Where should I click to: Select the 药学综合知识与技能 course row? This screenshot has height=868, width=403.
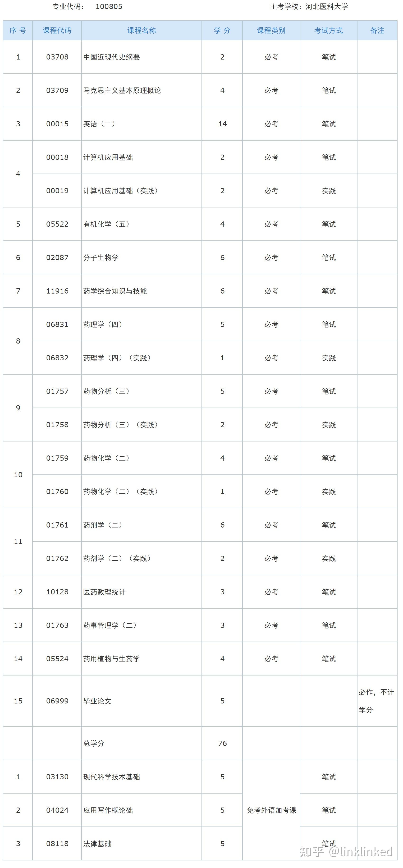[x=115, y=291]
